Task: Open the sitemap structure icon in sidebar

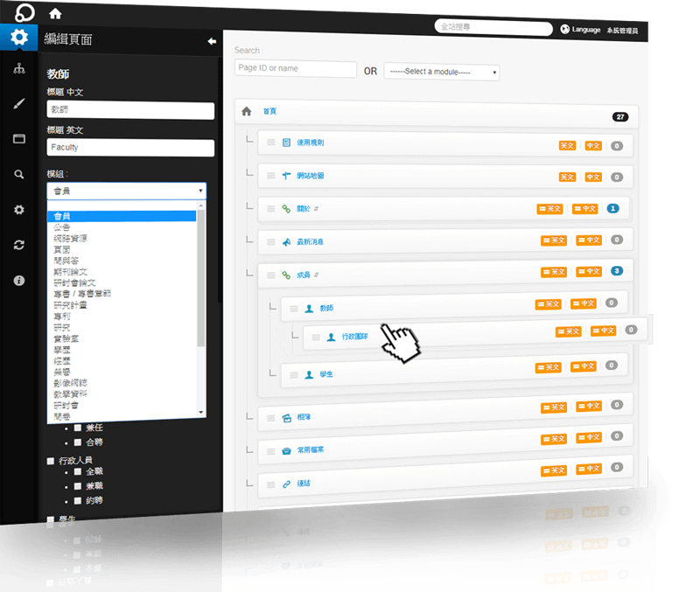Action: pyautogui.click(x=18, y=69)
